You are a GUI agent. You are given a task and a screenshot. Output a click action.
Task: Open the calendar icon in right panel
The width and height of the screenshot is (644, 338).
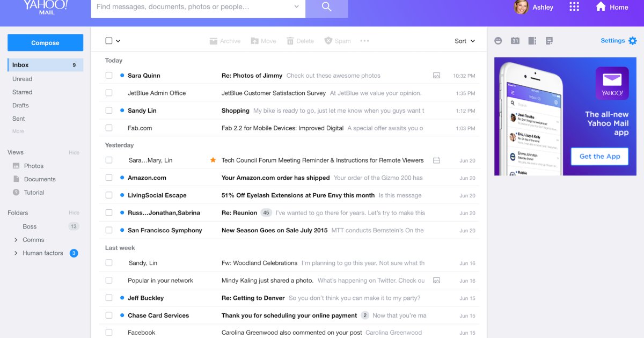click(x=515, y=41)
